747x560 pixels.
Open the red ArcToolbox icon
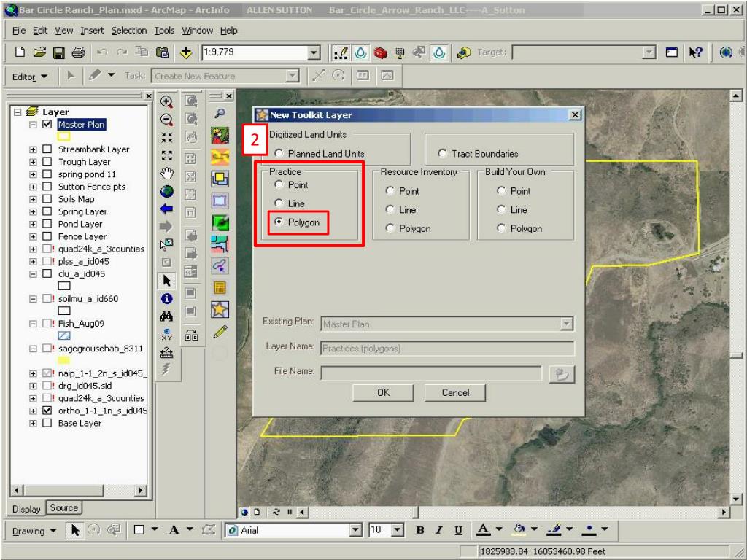coord(380,52)
